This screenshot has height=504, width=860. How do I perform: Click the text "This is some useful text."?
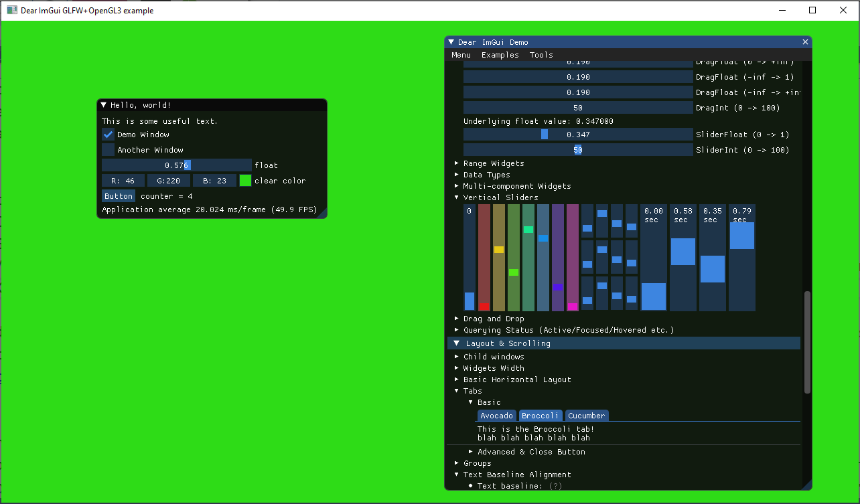click(x=159, y=121)
